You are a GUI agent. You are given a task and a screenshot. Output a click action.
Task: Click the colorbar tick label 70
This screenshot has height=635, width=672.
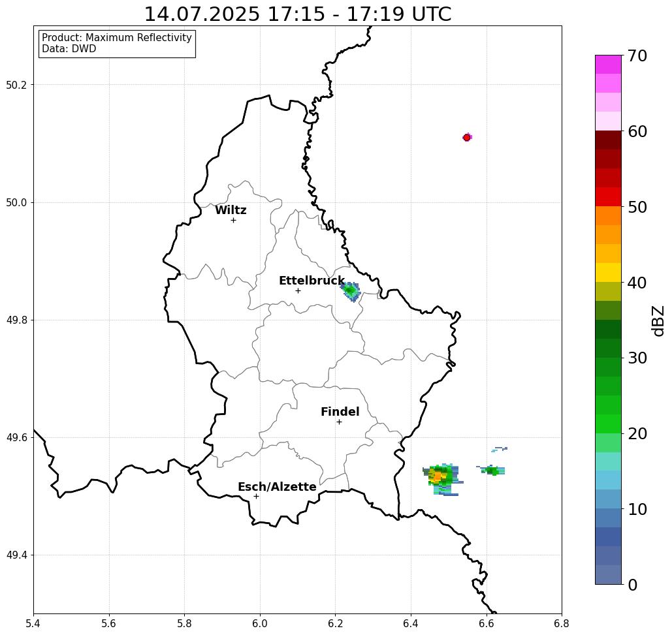(637, 55)
